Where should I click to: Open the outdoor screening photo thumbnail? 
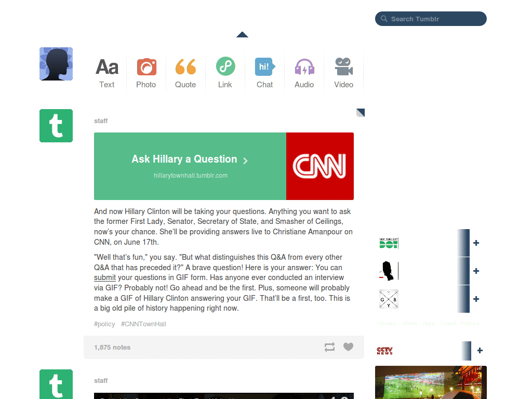click(431, 382)
